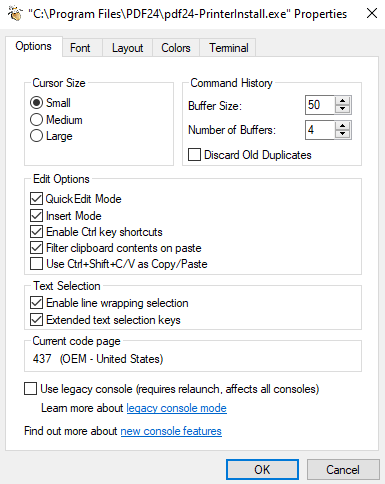The width and height of the screenshot is (385, 484).
Task: Uncheck Insert Mode option
Action: coord(36,216)
